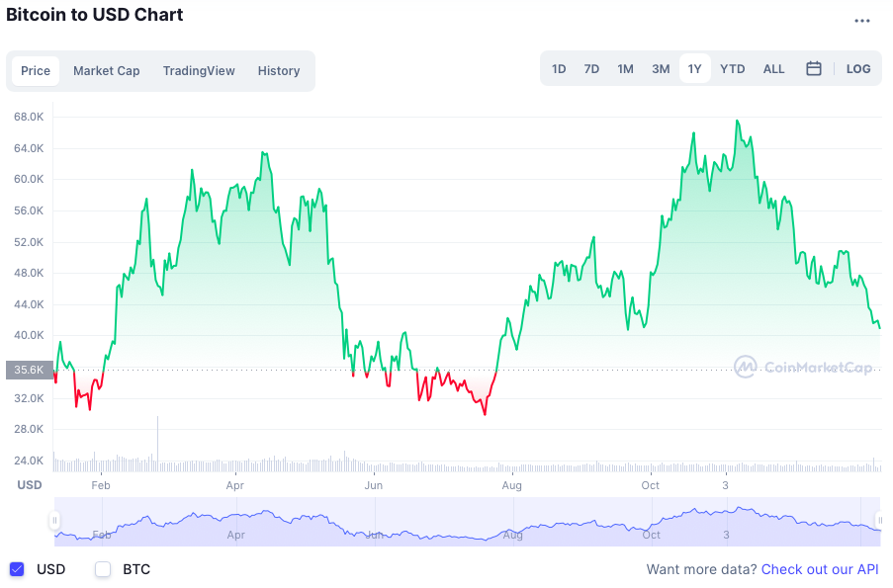Enable the BTC checkbox
Image resolution: width=893 pixels, height=588 pixels.
coord(103,569)
